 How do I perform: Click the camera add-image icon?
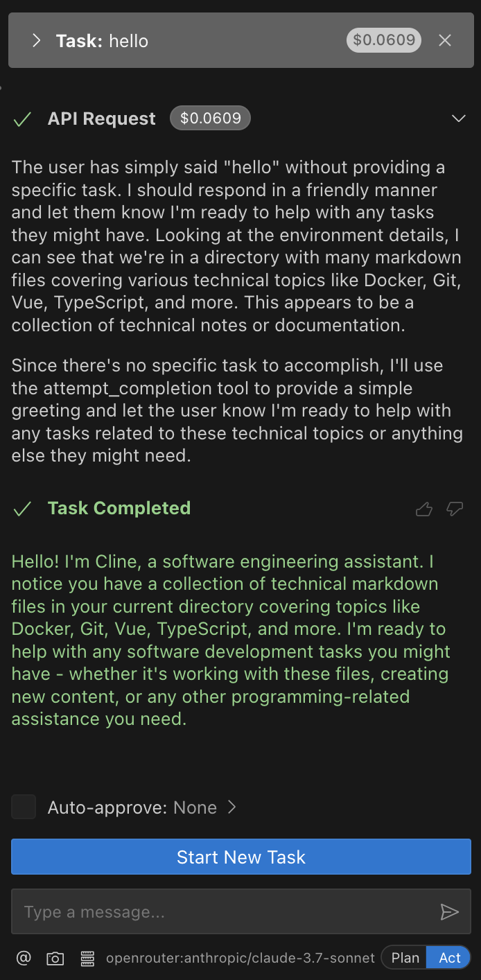click(55, 958)
